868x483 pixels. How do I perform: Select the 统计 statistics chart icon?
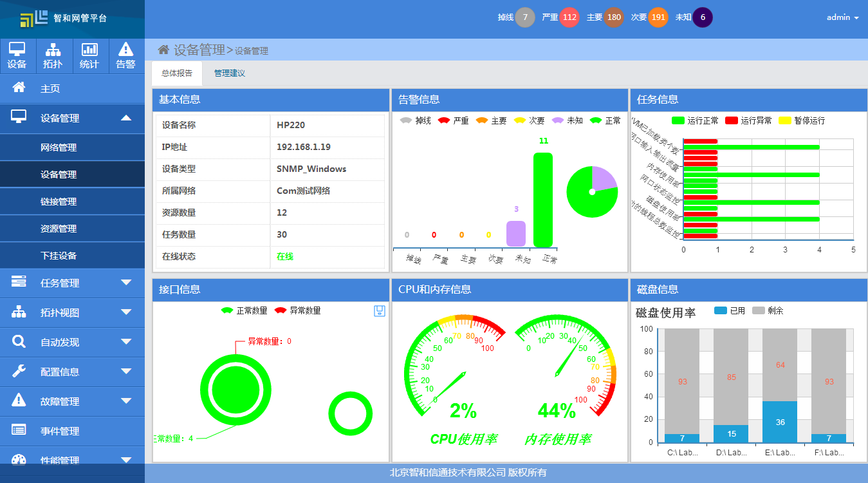89,55
